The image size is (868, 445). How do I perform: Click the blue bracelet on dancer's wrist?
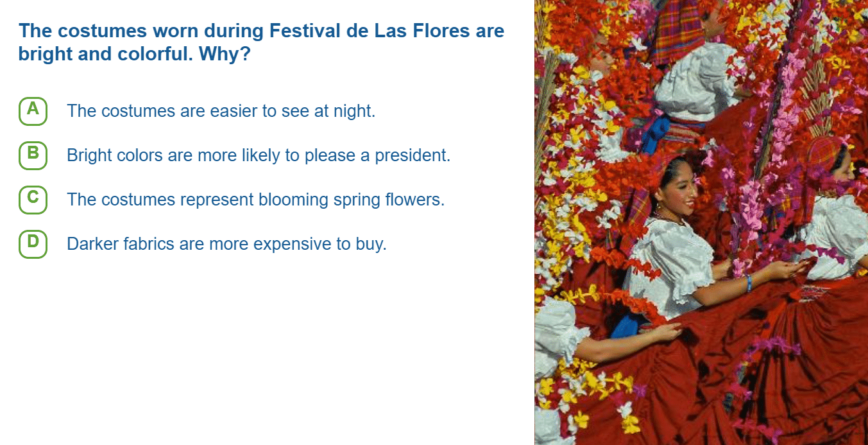tap(749, 283)
